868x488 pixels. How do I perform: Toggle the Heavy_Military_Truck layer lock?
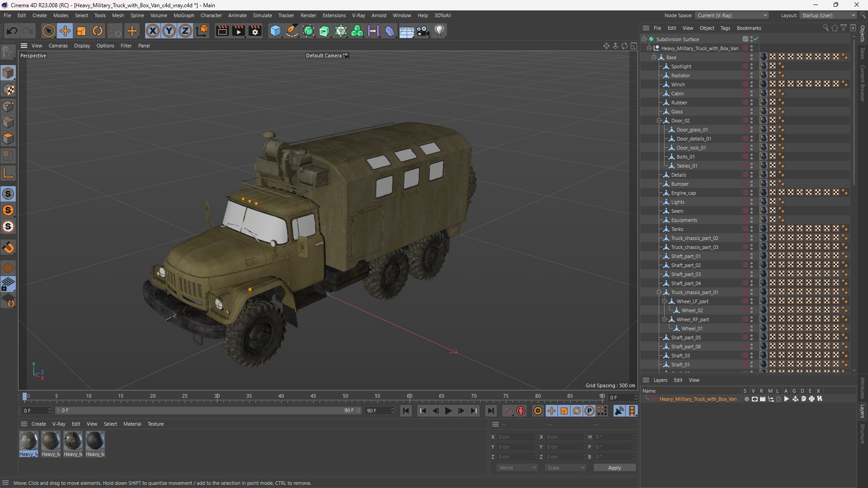(x=778, y=399)
